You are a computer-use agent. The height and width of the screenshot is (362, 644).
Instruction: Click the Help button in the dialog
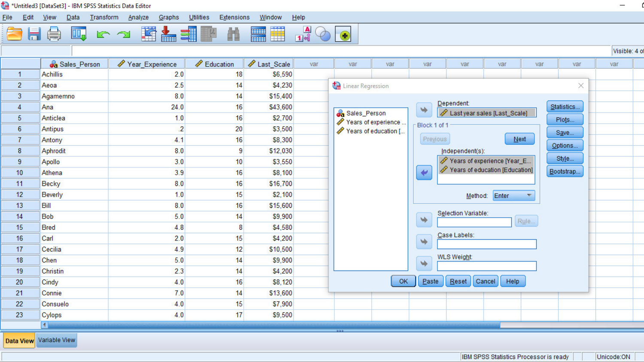(513, 281)
